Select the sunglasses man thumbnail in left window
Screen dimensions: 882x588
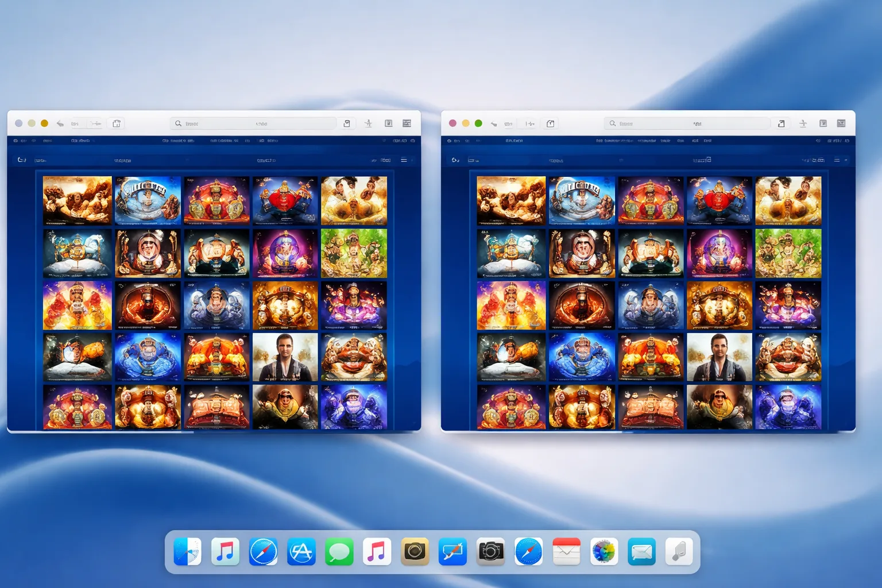(x=285, y=407)
